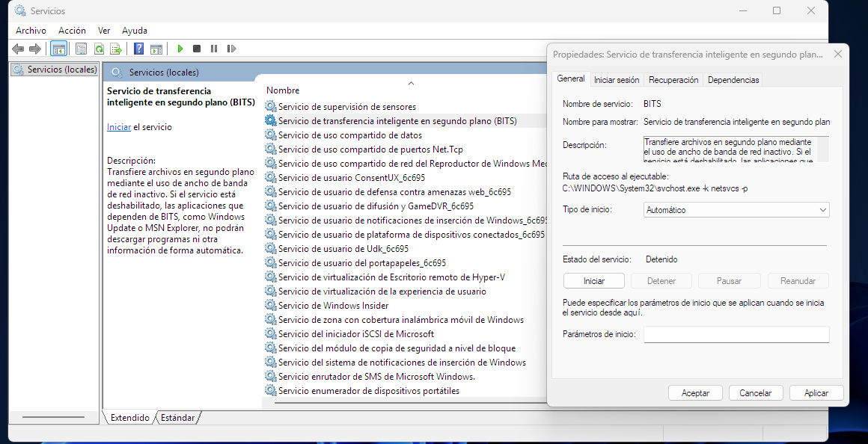The width and height of the screenshot is (868, 444).
Task: Switch to the Recuperación tab
Action: tap(673, 80)
